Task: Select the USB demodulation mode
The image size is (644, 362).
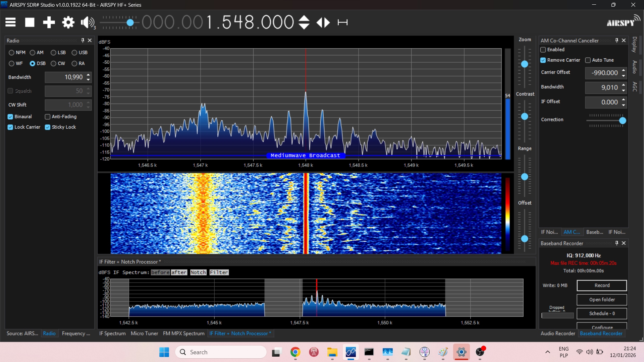Action: pos(74,53)
